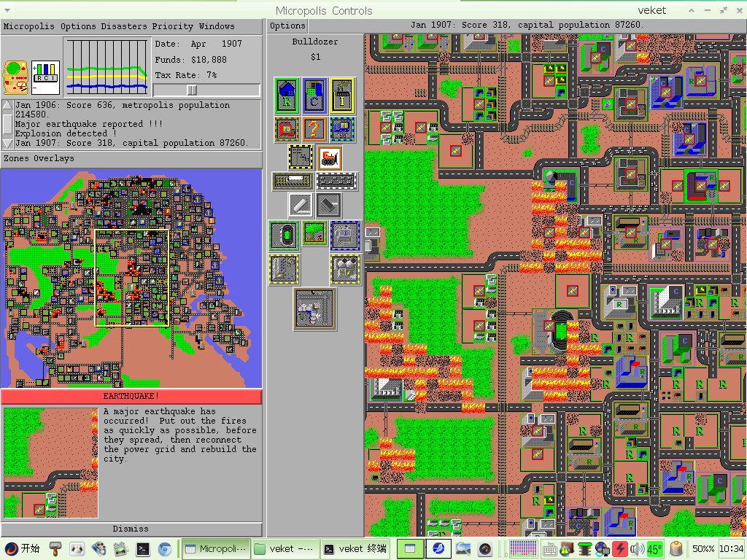Select the Stadium building tool
The width and height of the screenshot is (747, 560).
[x=285, y=236]
